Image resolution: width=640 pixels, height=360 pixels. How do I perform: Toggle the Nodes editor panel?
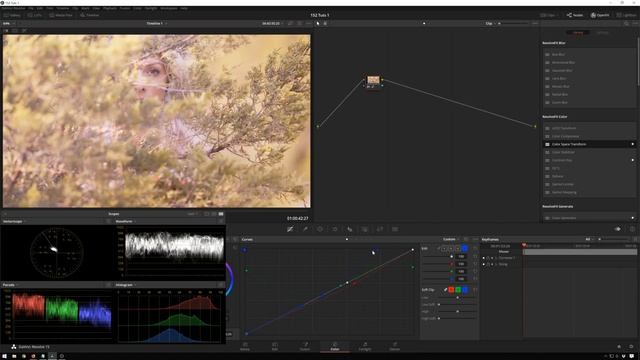[575, 15]
